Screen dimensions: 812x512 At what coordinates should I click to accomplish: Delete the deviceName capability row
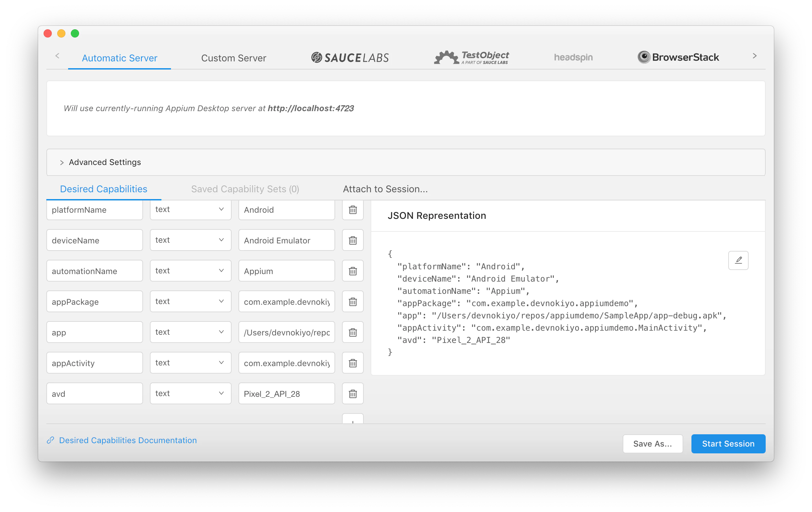[353, 240]
